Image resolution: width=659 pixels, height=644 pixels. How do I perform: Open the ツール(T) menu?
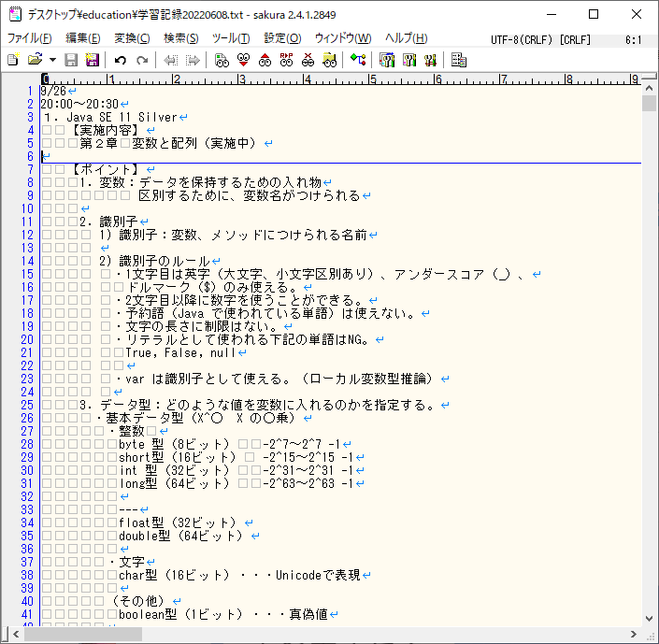[231, 38]
